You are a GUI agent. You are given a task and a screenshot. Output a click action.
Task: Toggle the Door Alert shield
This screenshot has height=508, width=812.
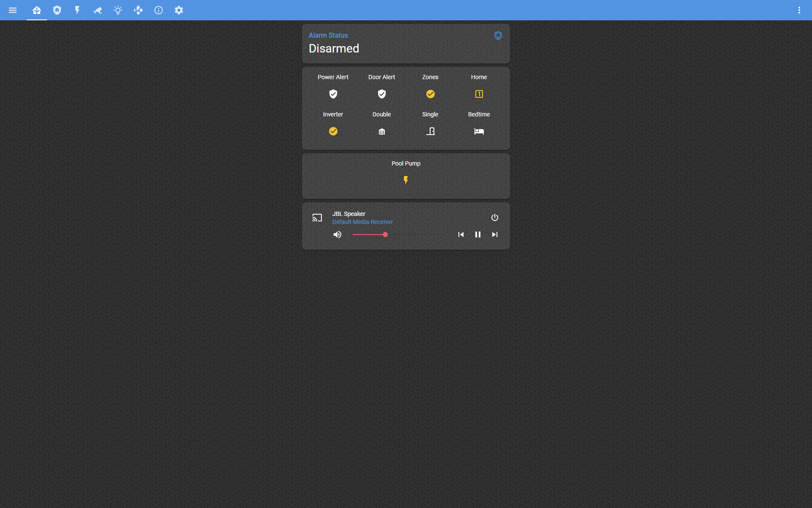[x=381, y=94]
